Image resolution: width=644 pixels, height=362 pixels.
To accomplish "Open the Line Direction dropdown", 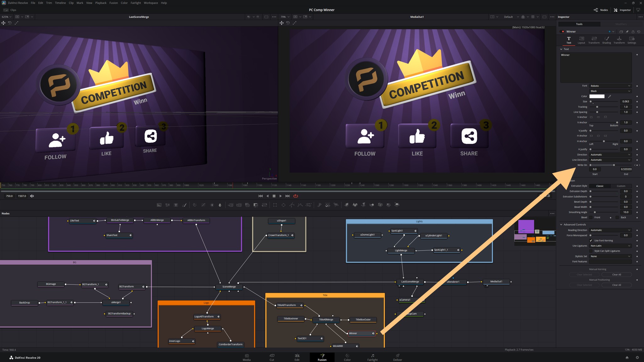I will click(610, 160).
